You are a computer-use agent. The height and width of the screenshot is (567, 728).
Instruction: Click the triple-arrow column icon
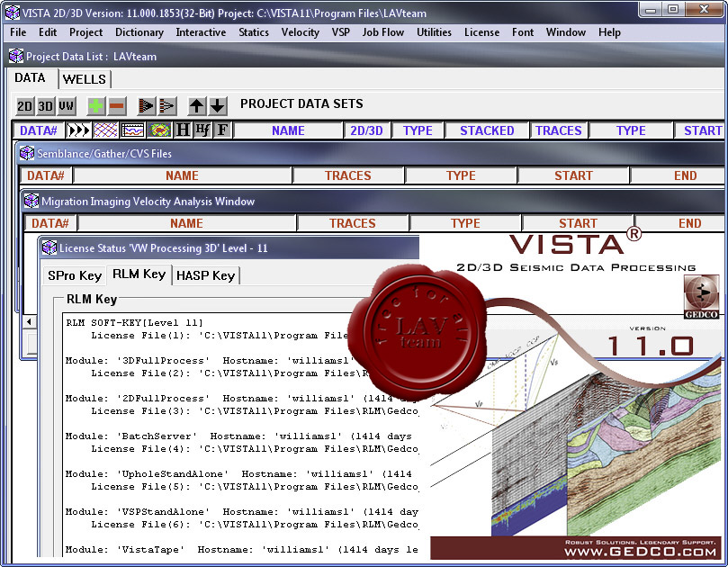click(x=78, y=130)
